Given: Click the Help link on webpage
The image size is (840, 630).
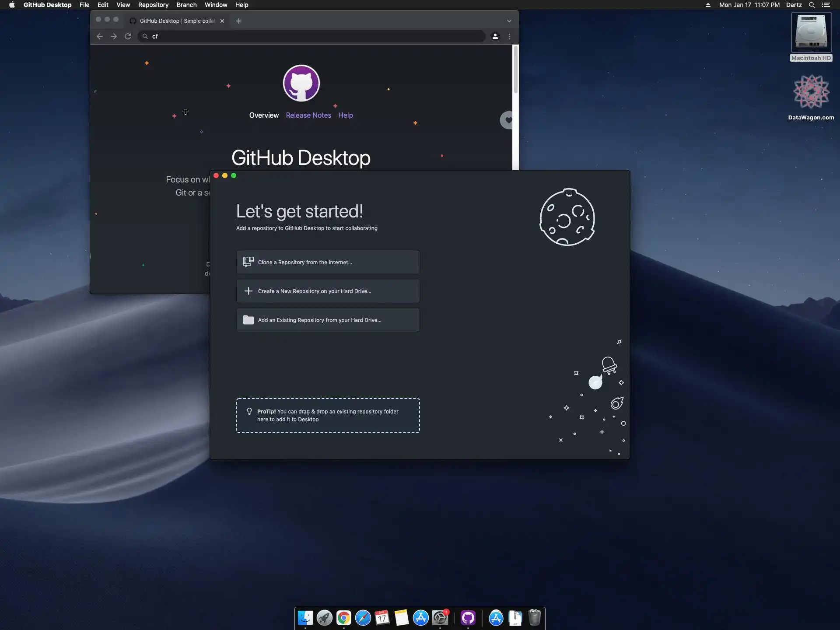Looking at the screenshot, I should (x=345, y=115).
